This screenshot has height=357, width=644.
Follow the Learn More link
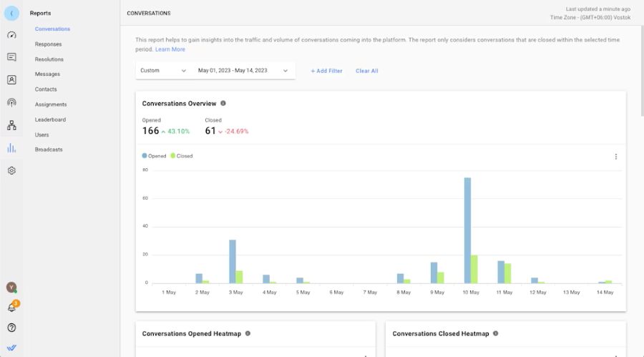(170, 49)
